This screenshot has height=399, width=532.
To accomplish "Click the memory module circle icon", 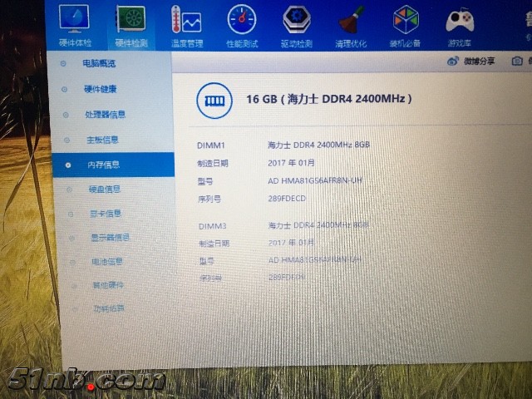I will pyautogui.click(x=214, y=101).
